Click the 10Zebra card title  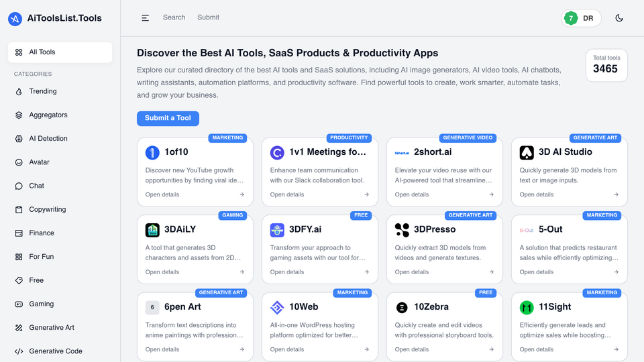tap(431, 306)
